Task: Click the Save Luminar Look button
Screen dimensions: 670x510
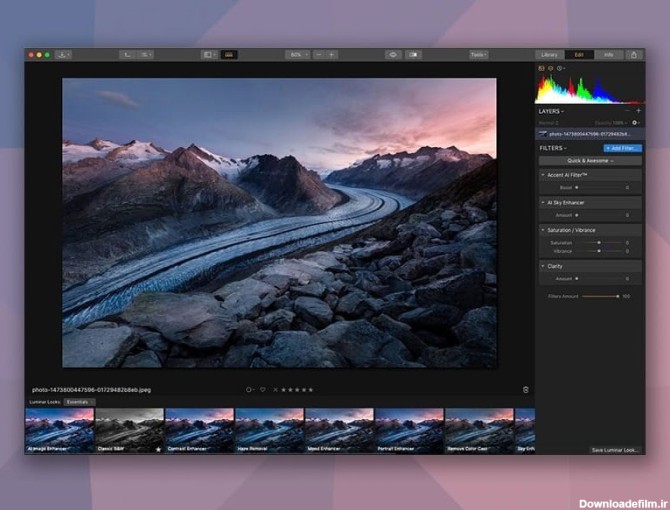Action: coord(614,450)
